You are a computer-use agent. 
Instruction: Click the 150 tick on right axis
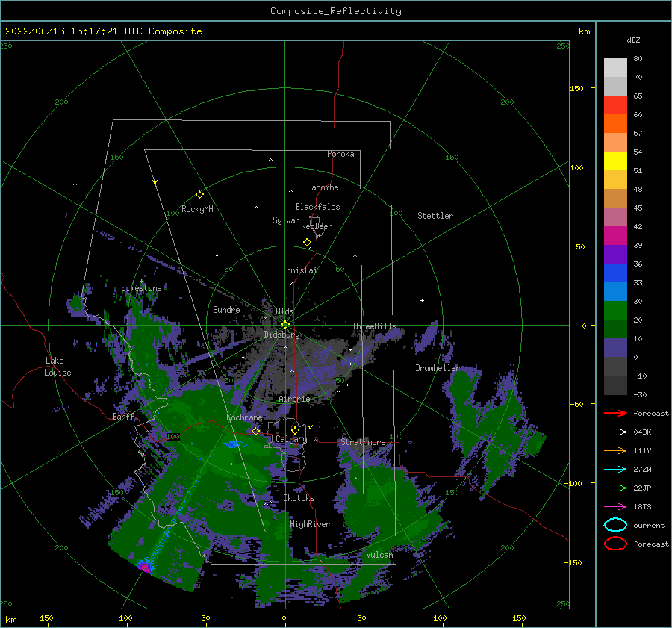[576, 88]
